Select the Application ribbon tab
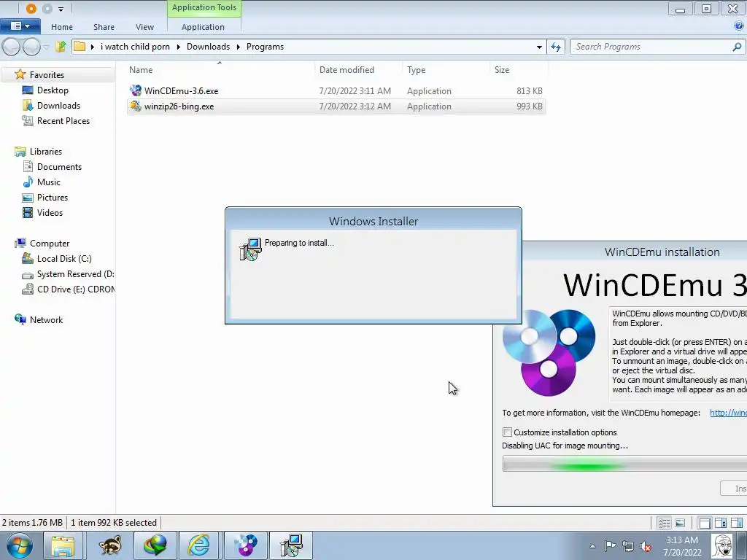747x560 pixels. tap(203, 27)
